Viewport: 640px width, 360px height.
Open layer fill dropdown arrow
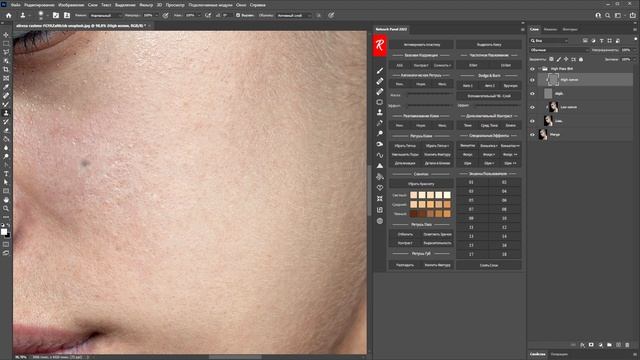tap(634, 60)
